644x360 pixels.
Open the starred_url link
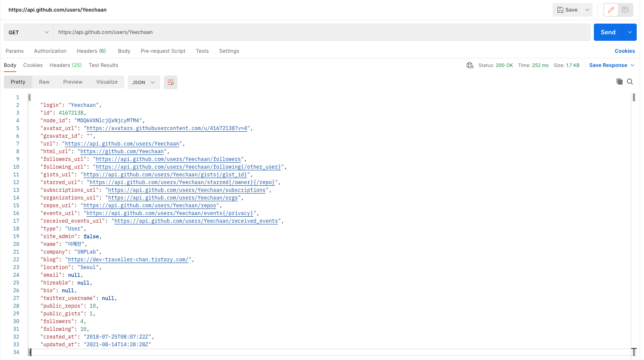182,182
